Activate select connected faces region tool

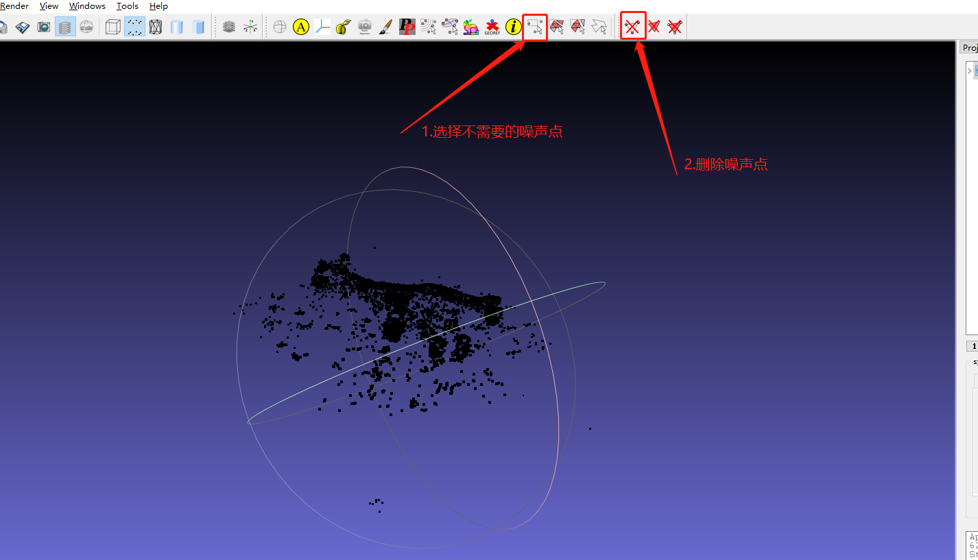point(578,27)
